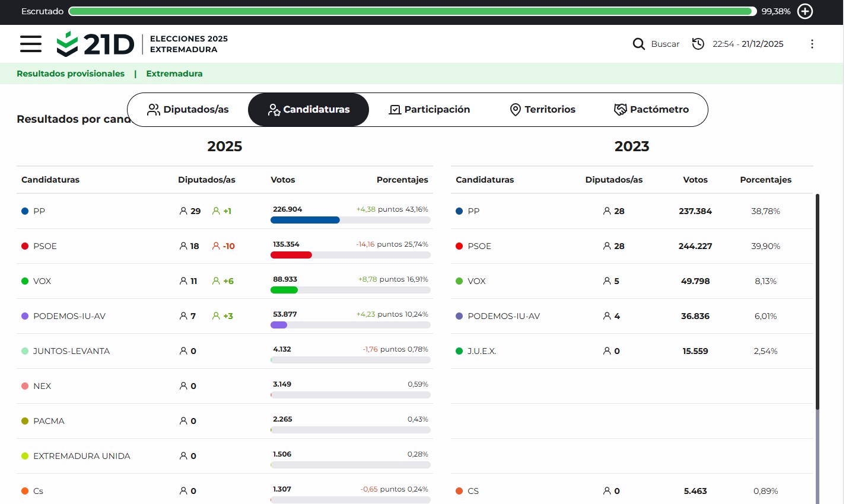Click the Resultados provisionales link
Screen dimensions: 849x504
click(x=71, y=74)
